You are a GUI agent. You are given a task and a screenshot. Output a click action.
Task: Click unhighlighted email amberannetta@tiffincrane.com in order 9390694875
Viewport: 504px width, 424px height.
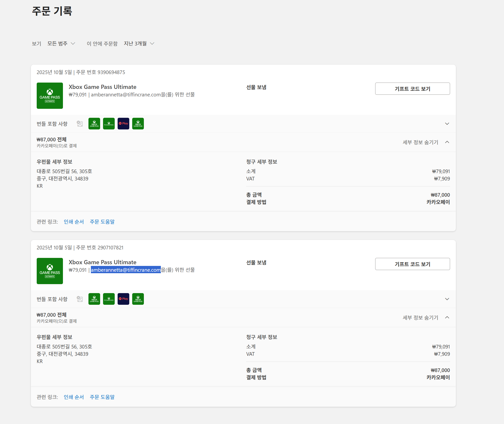(126, 94)
